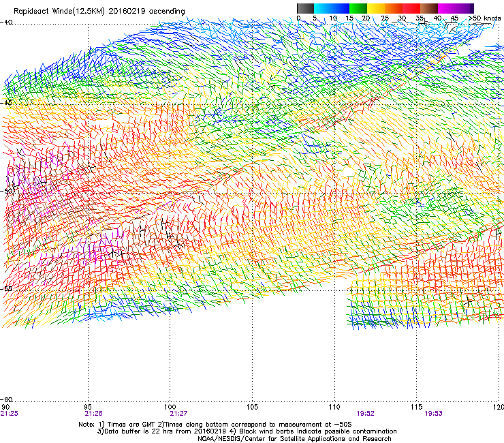Pick the red 30-35 knots legend swatch
Screen dimensions: 504x443
[x=411, y=8]
